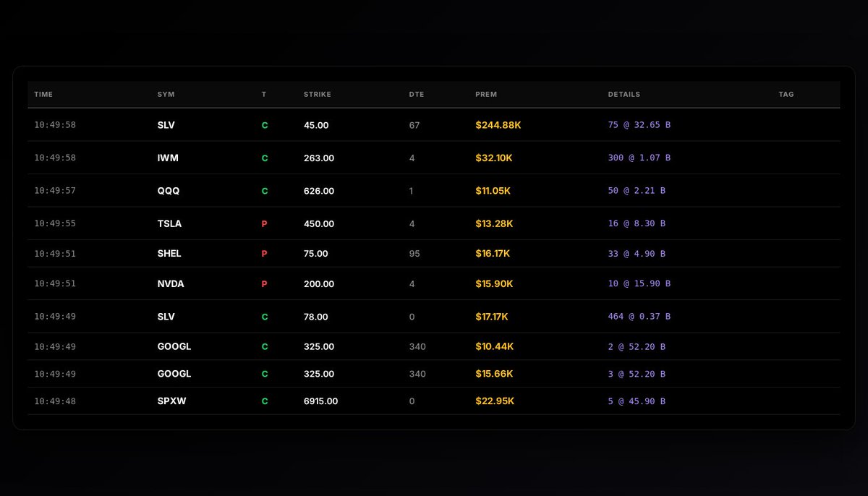Click details '50 @ 2.21 B'
Screen dimensions: 868x496
tap(637, 191)
